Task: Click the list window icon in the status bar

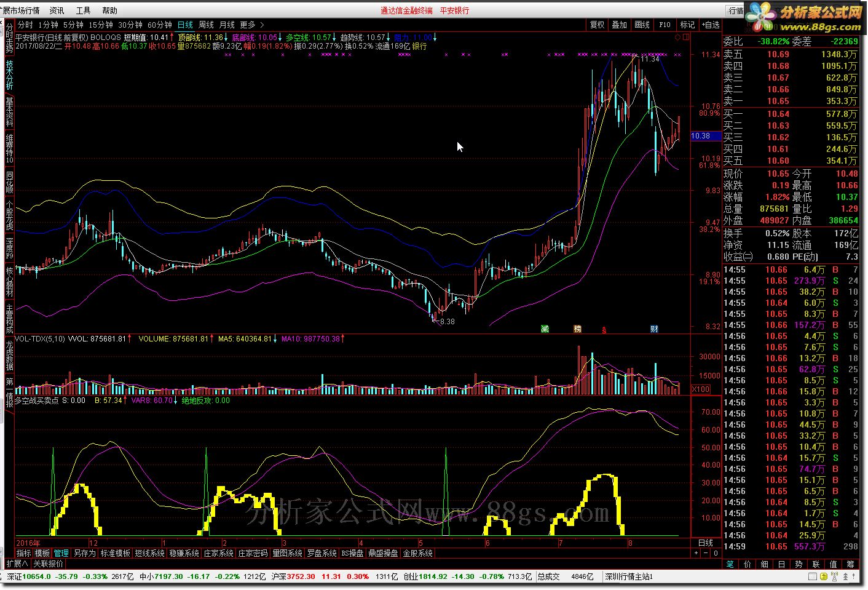Action: [814, 577]
